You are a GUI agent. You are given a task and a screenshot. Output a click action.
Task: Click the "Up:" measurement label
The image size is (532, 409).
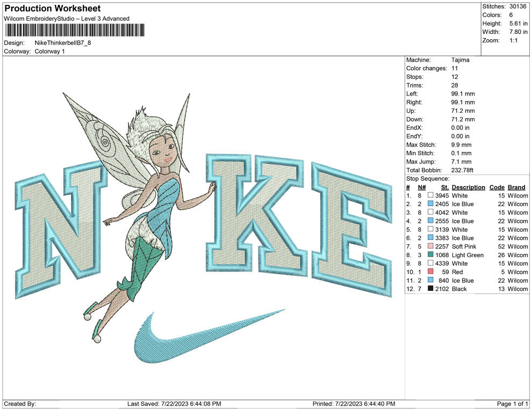coord(410,111)
